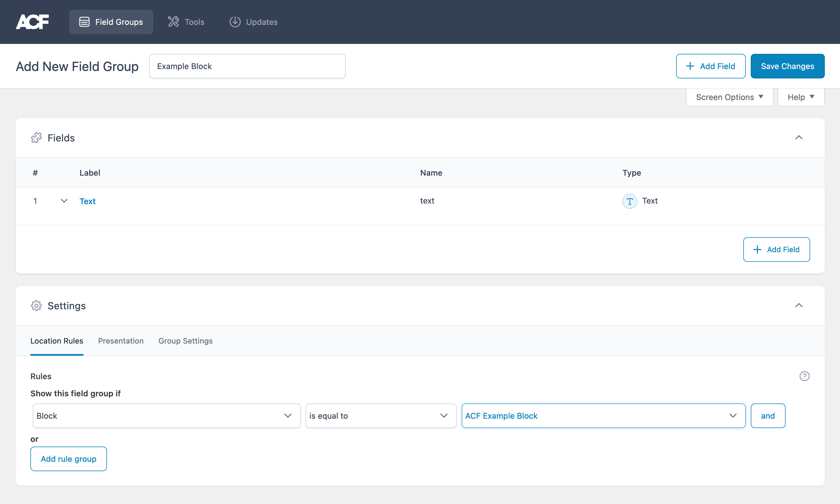Click the field group name input field
Screen dimensions: 840x504
coord(246,66)
